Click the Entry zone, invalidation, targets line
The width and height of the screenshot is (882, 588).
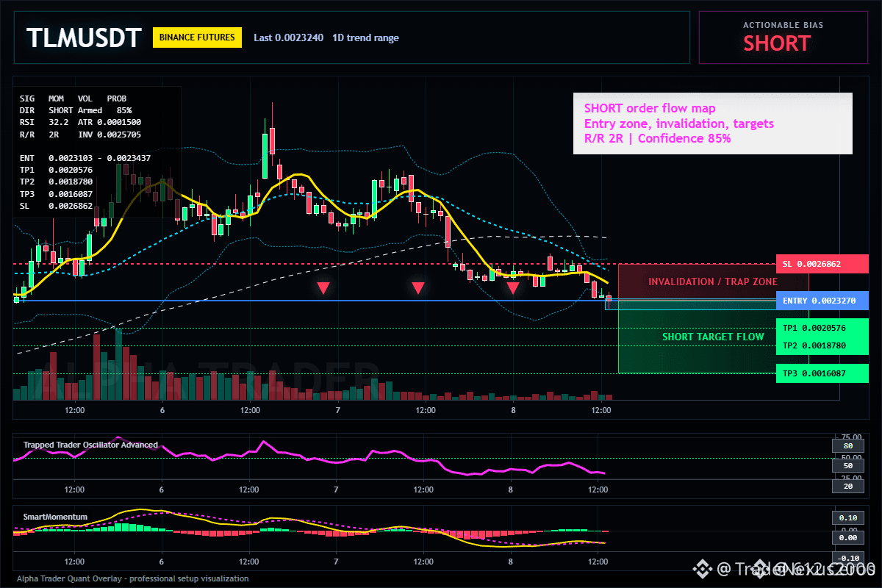679,123
